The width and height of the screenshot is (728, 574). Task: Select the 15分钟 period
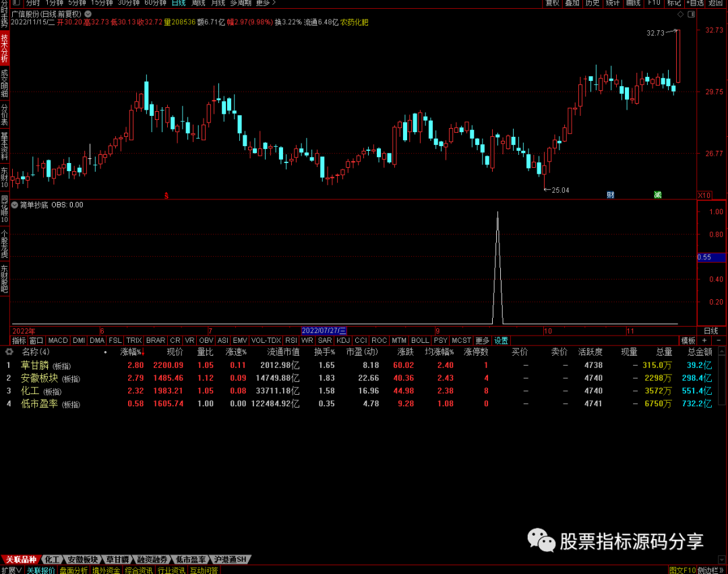point(101,3)
